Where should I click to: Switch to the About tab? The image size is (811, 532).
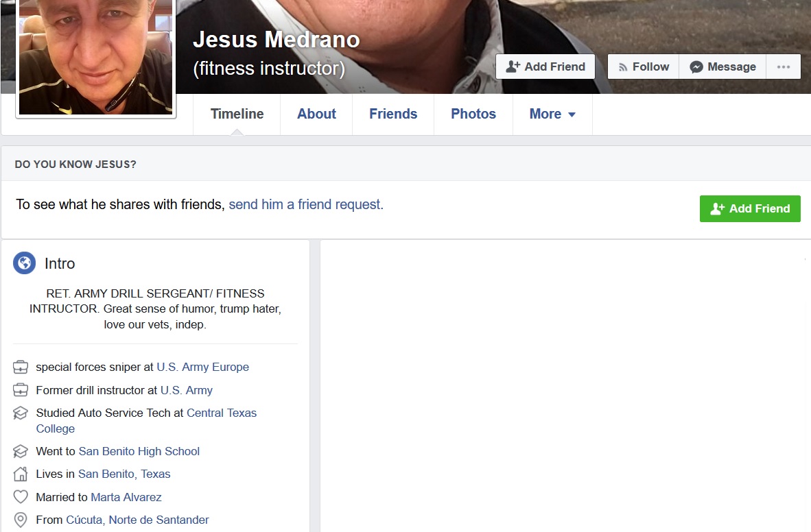point(316,114)
